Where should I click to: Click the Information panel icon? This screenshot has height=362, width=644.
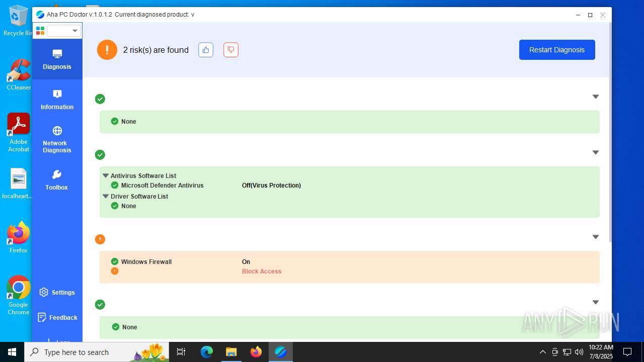57,94
